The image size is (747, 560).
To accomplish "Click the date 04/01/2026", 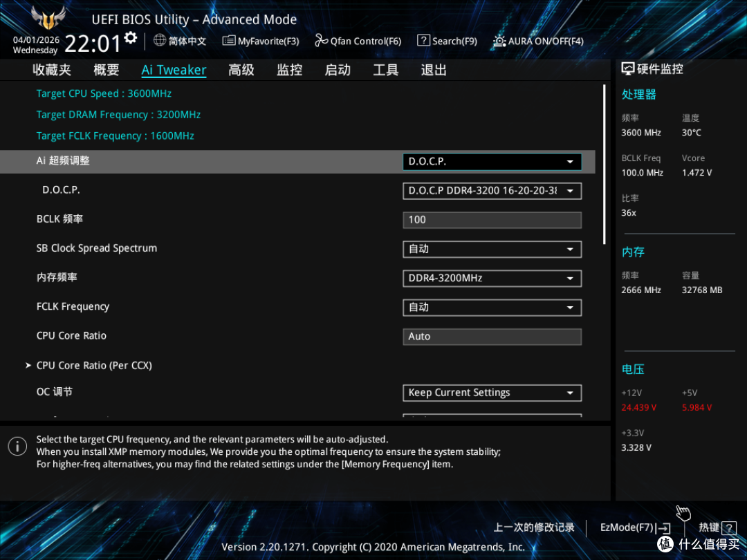I will [x=36, y=39].
